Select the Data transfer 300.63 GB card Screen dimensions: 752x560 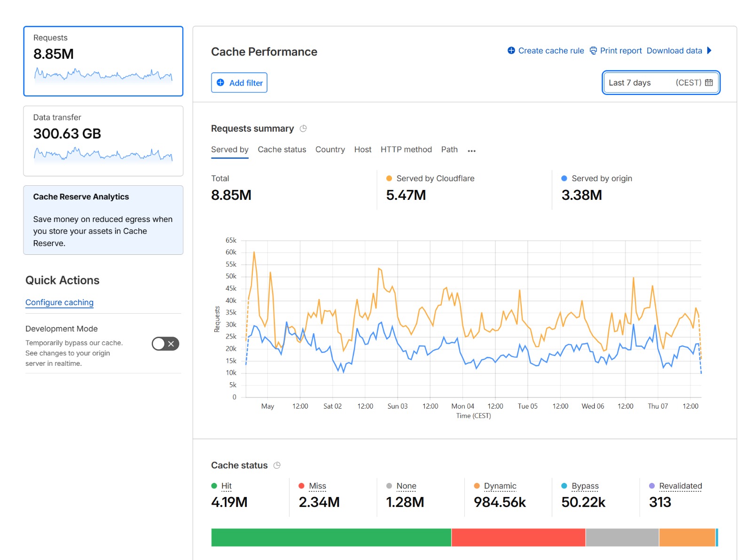103,141
